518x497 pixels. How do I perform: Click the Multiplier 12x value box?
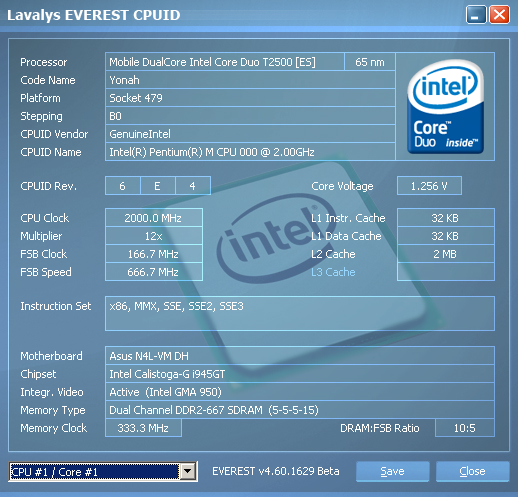[154, 236]
